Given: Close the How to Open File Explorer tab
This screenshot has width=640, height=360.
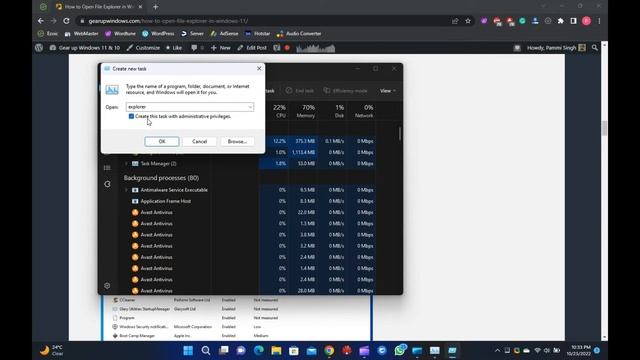Looking at the screenshot, I should point(140,7).
